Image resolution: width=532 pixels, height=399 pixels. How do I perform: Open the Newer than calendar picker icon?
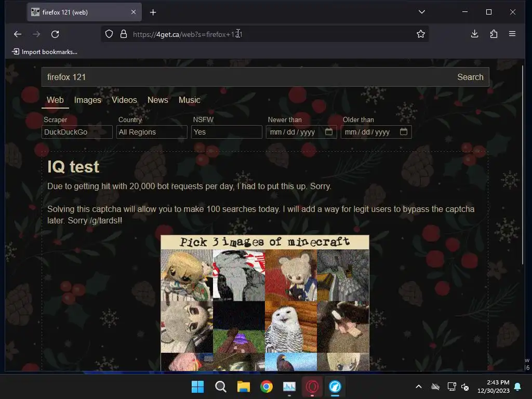point(329,131)
